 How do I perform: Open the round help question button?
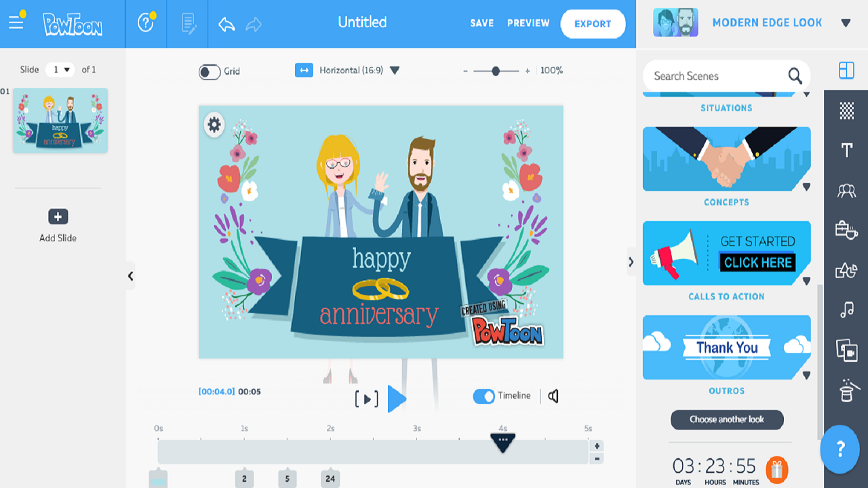click(x=841, y=449)
